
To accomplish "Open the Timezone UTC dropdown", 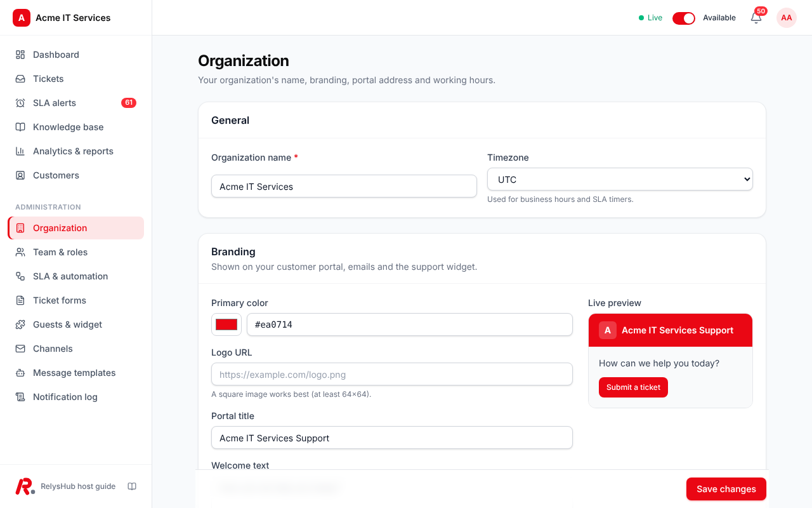I will 620,180.
